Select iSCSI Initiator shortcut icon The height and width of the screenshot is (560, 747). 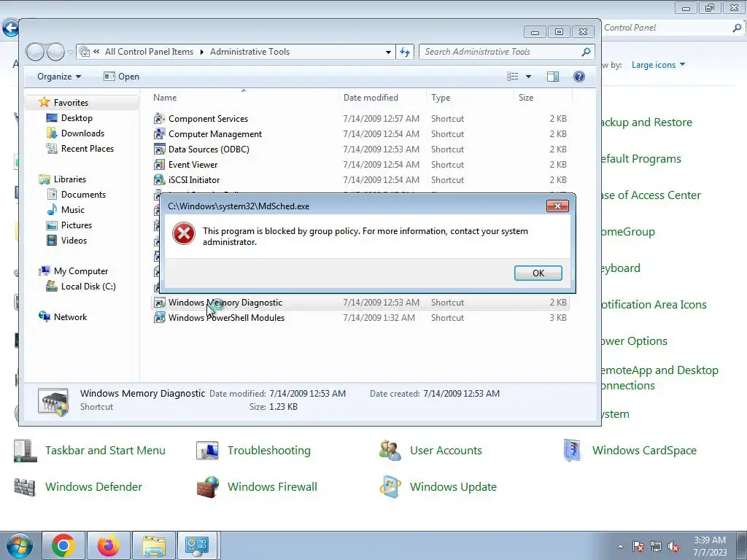159,179
